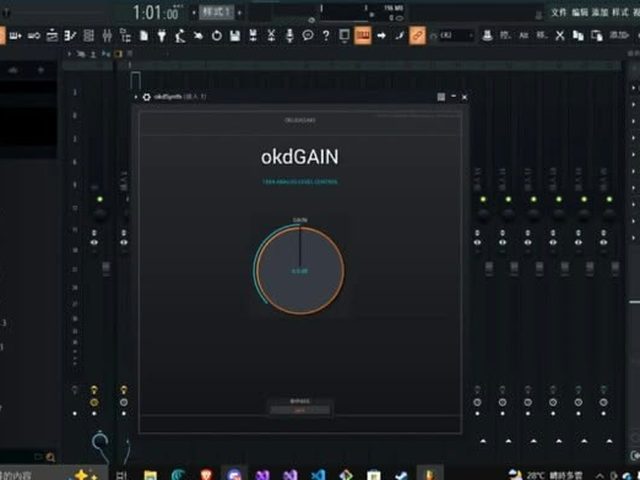Mute the rightmost mixer track green LED
Screen dimensions: 640x480
[x=609, y=199]
